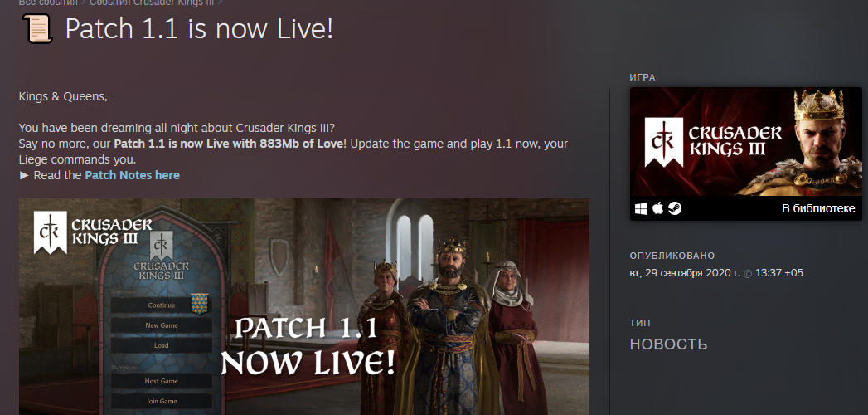Image resolution: width=868 pixels, height=415 pixels.
Task: Click the НОВОСТЬ type label
Action: (x=669, y=344)
